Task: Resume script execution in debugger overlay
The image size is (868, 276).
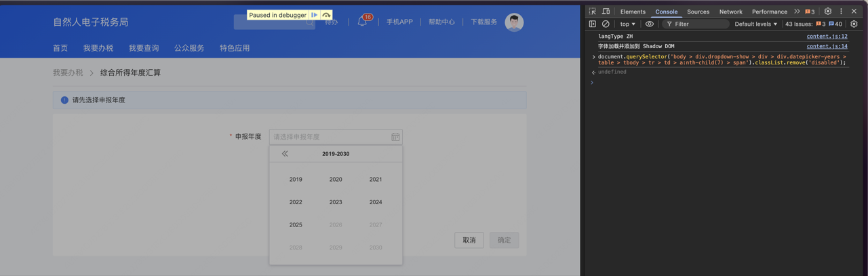Action: pos(315,15)
